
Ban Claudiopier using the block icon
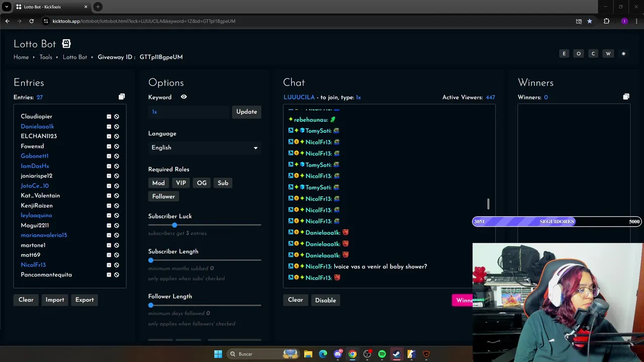pos(116,117)
